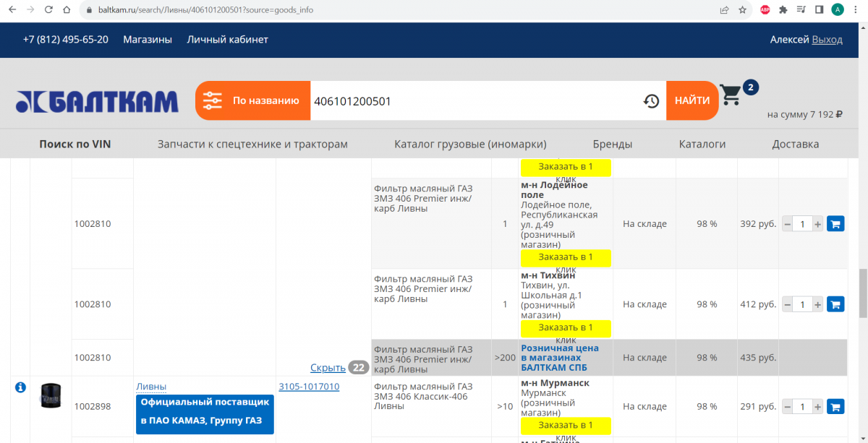Collapse the offers list via "Скрыть"
The width and height of the screenshot is (868, 443).
pos(328,367)
